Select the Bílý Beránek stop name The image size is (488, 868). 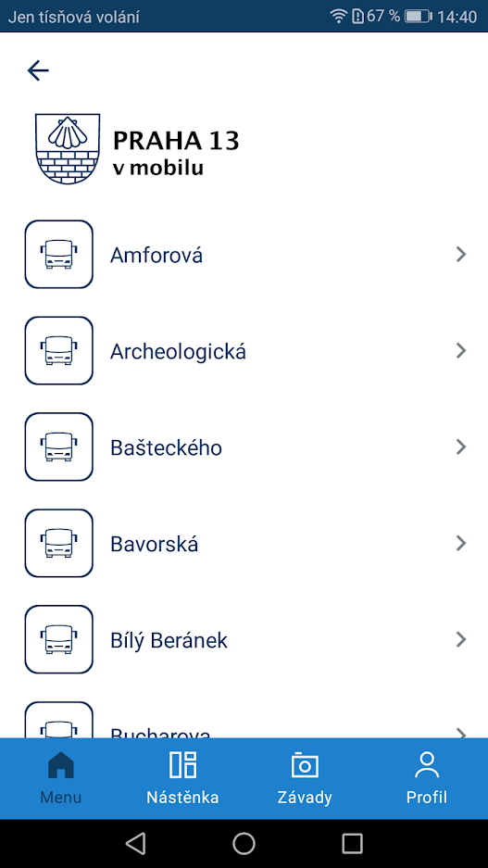point(169,640)
